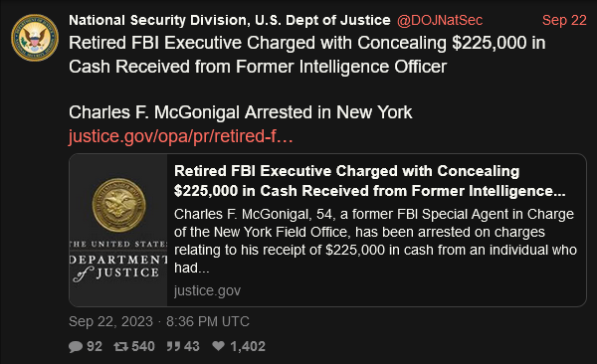Image resolution: width=597 pixels, height=364 pixels.
Task: Click the justice.gov domain label in the card
Action: (207, 290)
